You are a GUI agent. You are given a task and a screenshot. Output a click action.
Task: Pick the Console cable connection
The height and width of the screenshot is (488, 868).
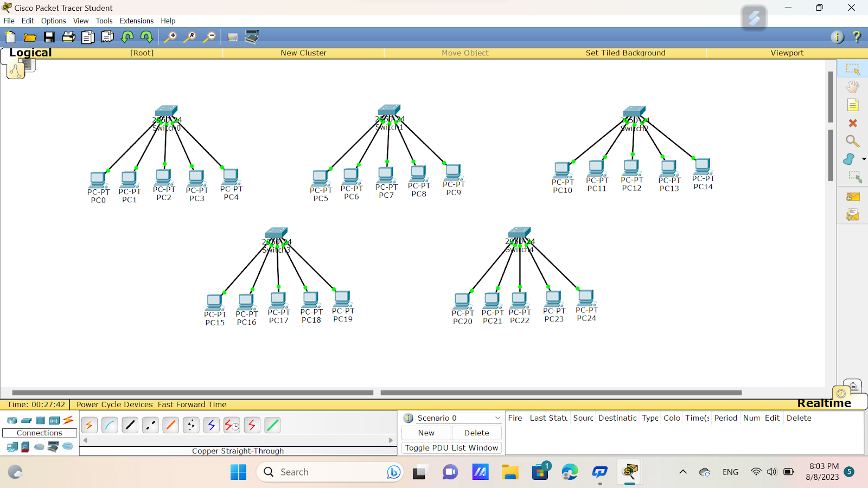(110, 426)
